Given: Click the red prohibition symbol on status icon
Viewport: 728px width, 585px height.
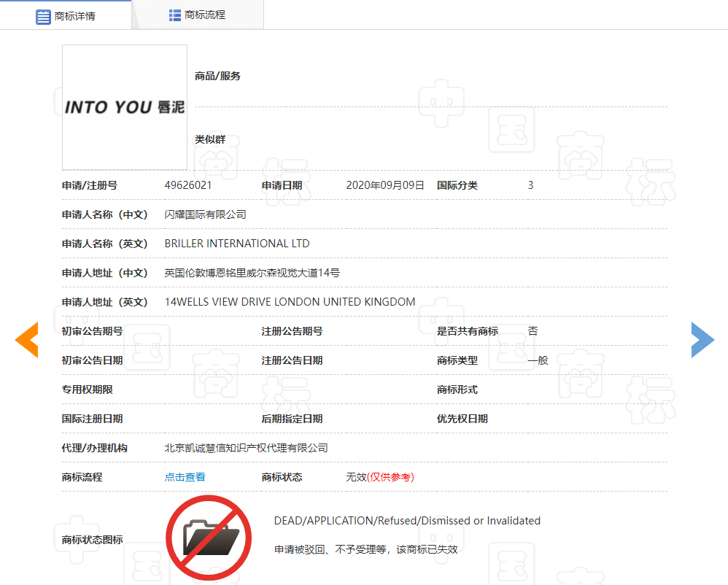Looking at the screenshot, I should coord(209,538).
